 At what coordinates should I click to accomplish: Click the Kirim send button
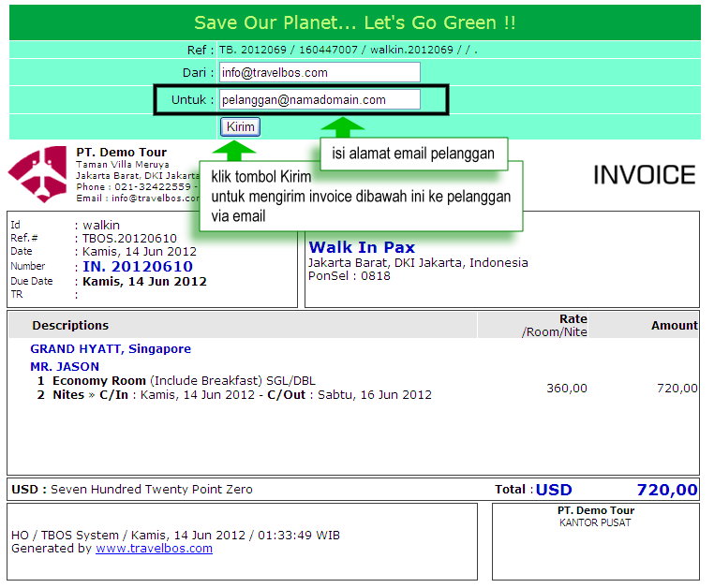pyautogui.click(x=241, y=126)
